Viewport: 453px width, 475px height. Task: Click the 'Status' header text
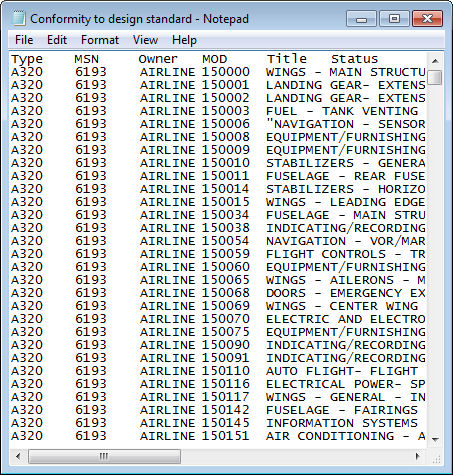coord(355,59)
